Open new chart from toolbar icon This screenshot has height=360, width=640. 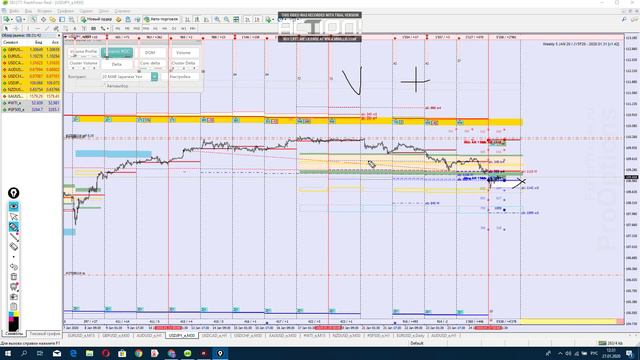click(x=7, y=19)
